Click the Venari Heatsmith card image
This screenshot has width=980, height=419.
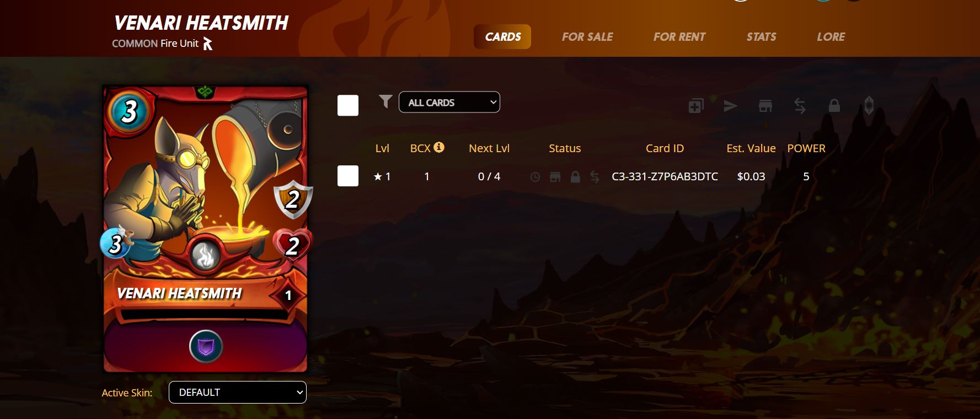pyautogui.click(x=205, y=229)
